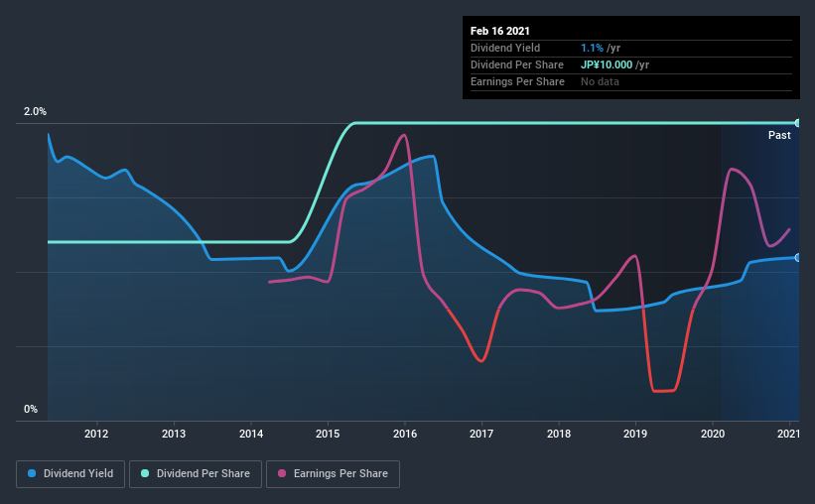Click the 2014 x-axis label
Image resolution: width=815 pixels, height=504 pixels.
[251, 434]
